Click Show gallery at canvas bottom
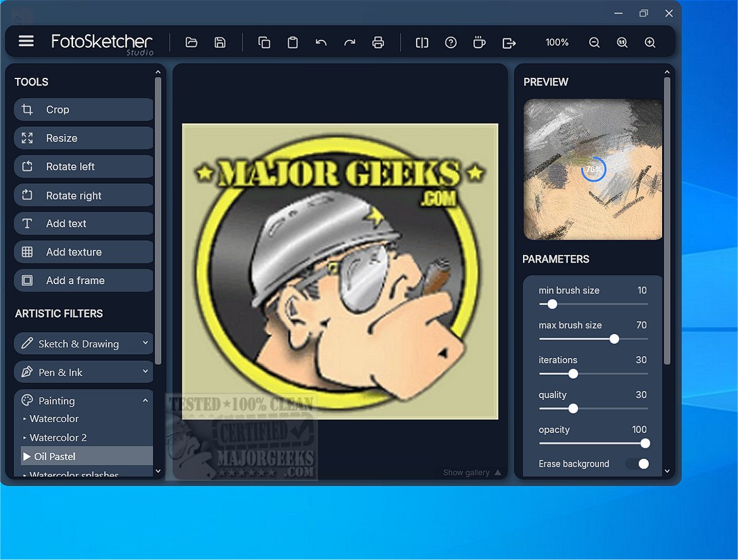 point(472,472)
